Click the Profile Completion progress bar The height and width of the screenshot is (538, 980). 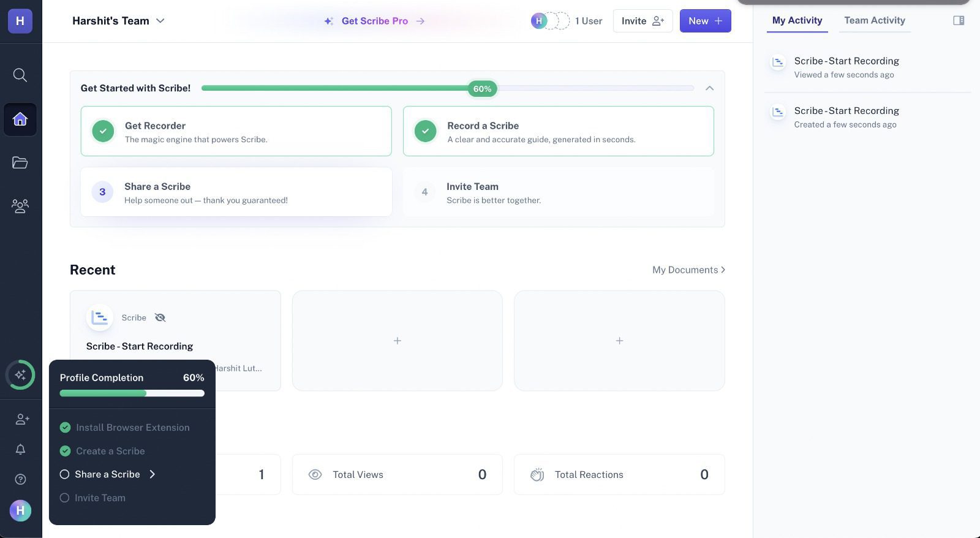coord(132,393)
